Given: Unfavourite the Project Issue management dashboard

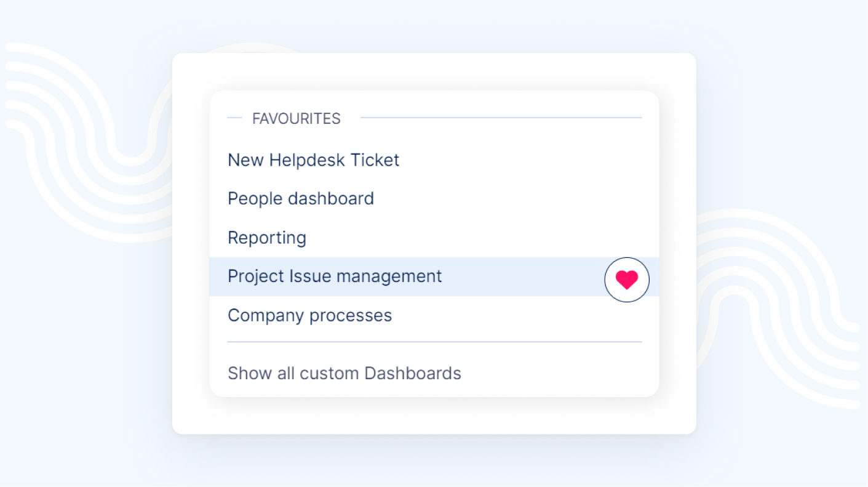Looking at the screenshot, I should point(627,280).
